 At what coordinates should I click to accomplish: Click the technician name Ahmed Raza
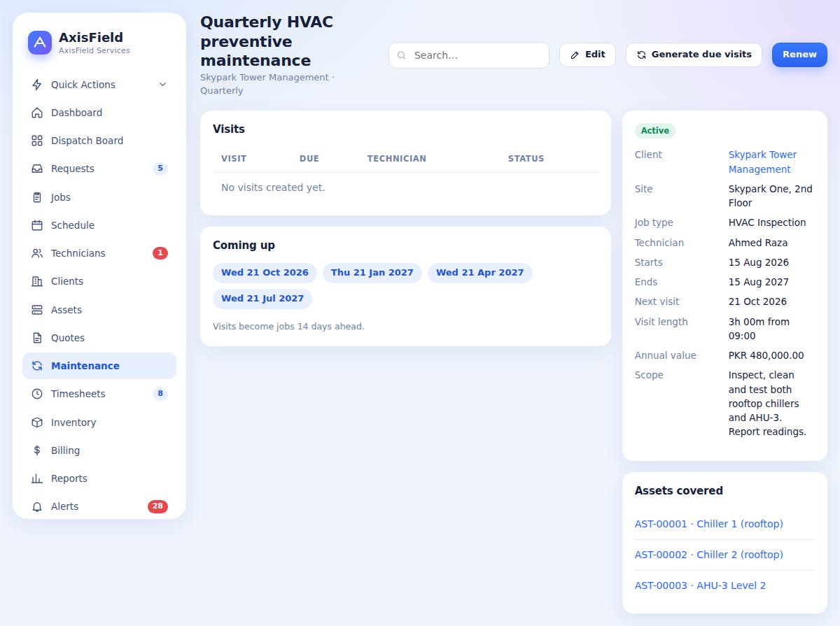758,243
